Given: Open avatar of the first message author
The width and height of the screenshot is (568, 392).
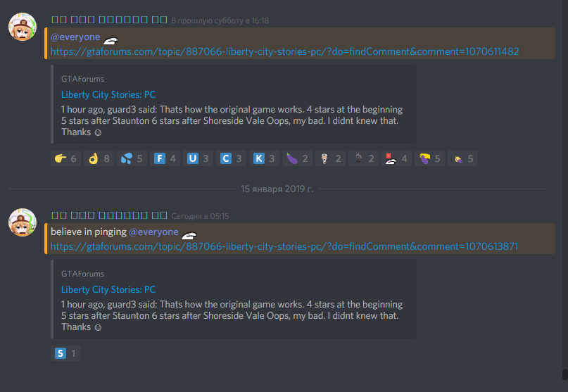Looking at the screenshot, I should [x=23, y=27].
